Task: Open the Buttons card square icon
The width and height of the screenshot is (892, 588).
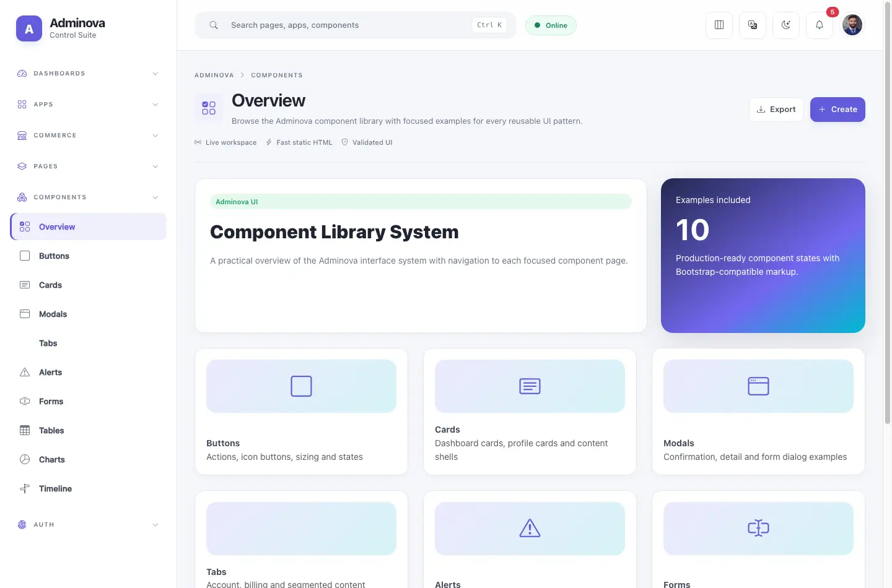Action: click(301, 386)
